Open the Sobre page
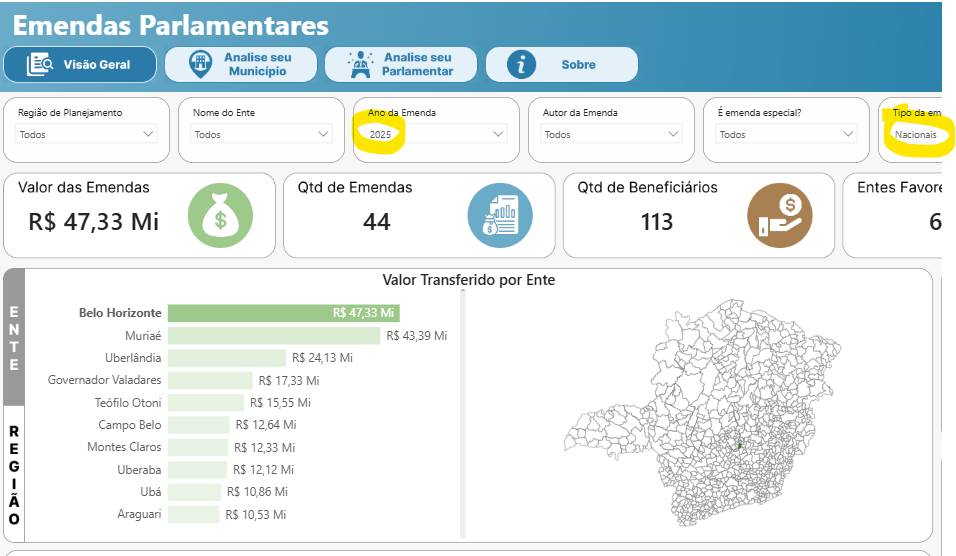The image size is (956, 556). pyautogui.click(x=562, y=65)
